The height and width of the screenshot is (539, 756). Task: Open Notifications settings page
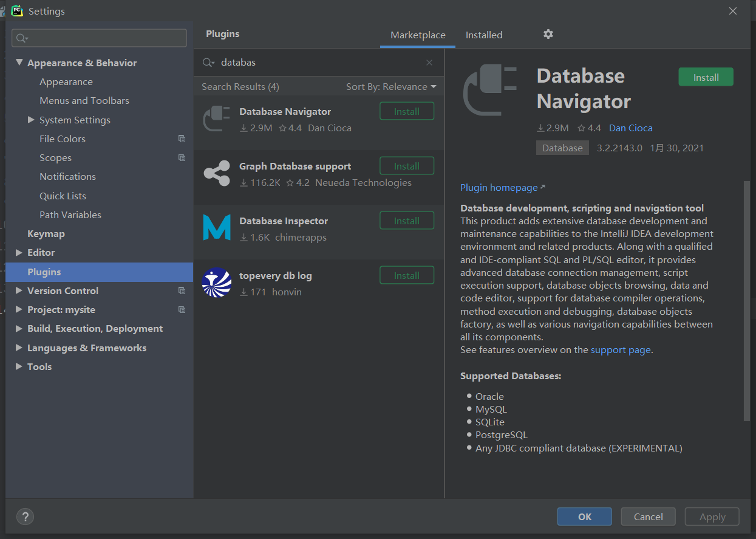click(x=68, y=176)
